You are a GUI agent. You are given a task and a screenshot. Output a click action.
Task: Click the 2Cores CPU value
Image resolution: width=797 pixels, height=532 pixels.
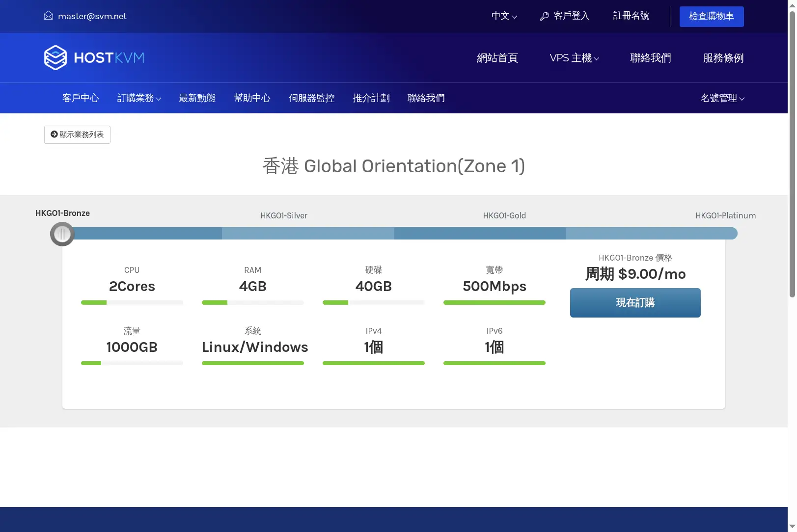[132, 286]
